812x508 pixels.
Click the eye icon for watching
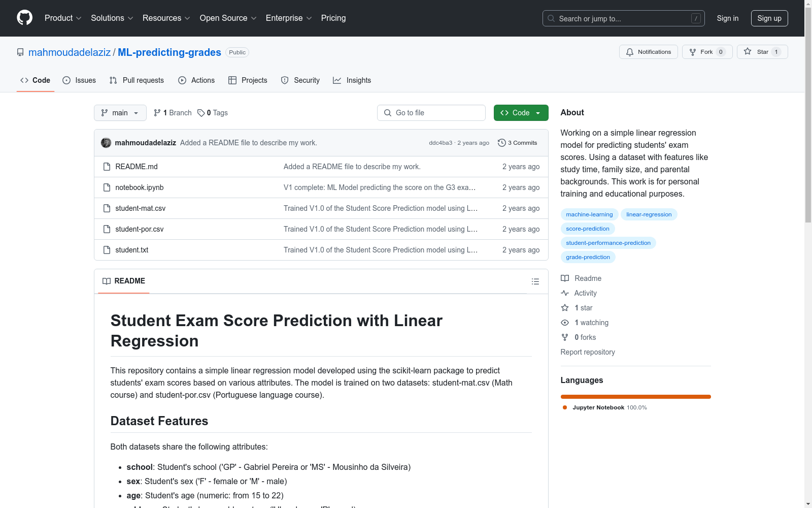pos(565,323)
